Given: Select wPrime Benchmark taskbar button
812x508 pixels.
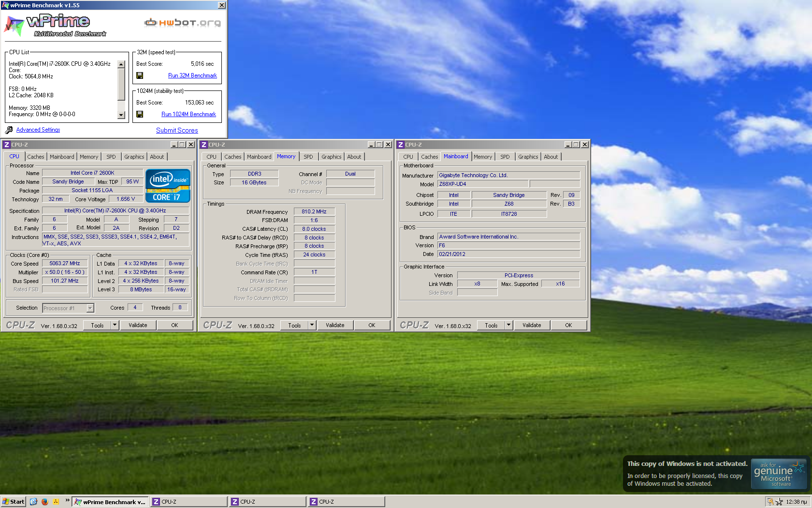Looking at the screenshot, I should (x=110, y=502).
